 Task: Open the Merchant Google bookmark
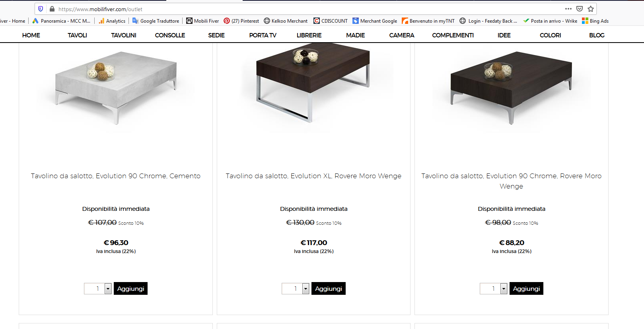click(375, 21)
